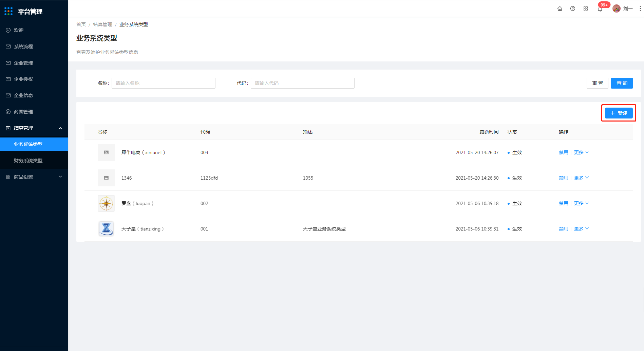
Task: Click the 平台管理 title text
Action: [x=30, y=12]
